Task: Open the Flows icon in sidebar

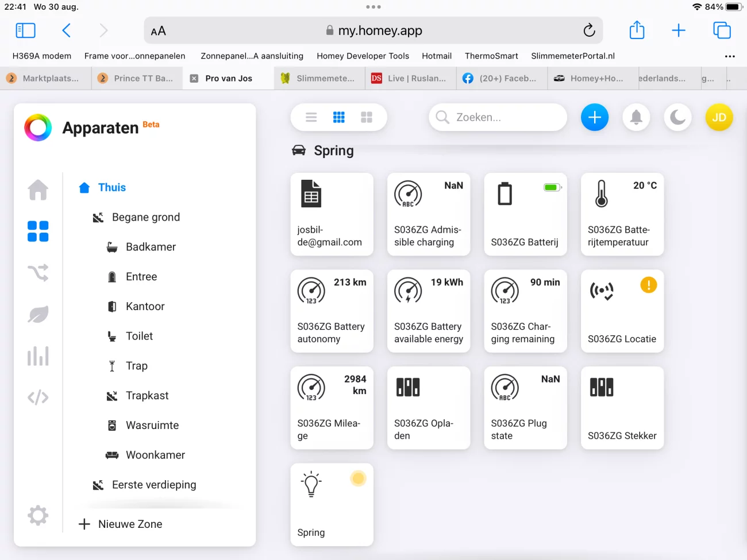Action: [x=38, y=273]
